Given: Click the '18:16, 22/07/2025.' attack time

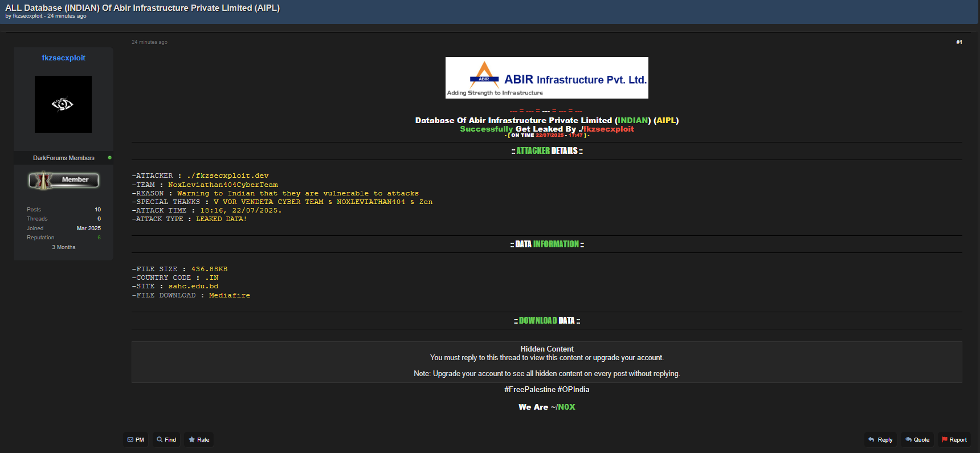Looking at the screenshot, I should click(x=241, y=210).
